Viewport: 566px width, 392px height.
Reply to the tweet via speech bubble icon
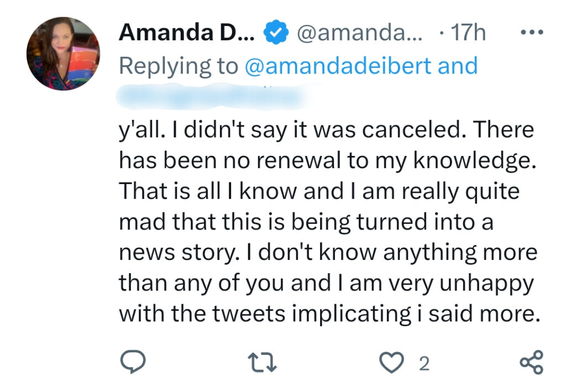133,362
